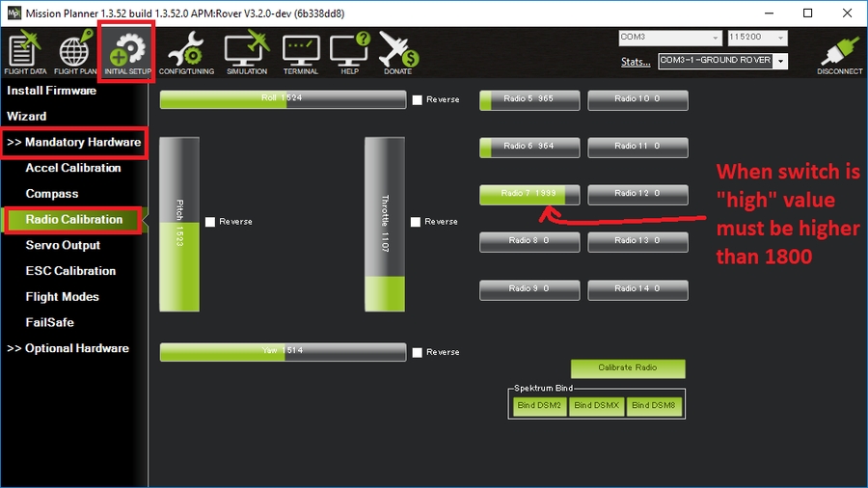The width and height of the screenshot is (868, 488).
Task: Click the Help icon
Action: coord(348,51)
